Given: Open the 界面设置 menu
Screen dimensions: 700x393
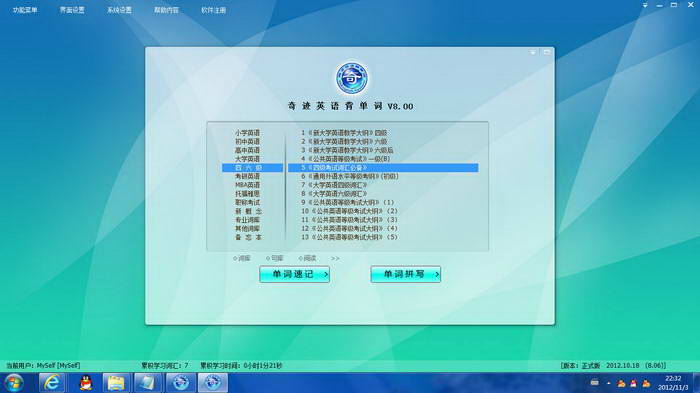Looking at the screenshot, I should [72, 10].
